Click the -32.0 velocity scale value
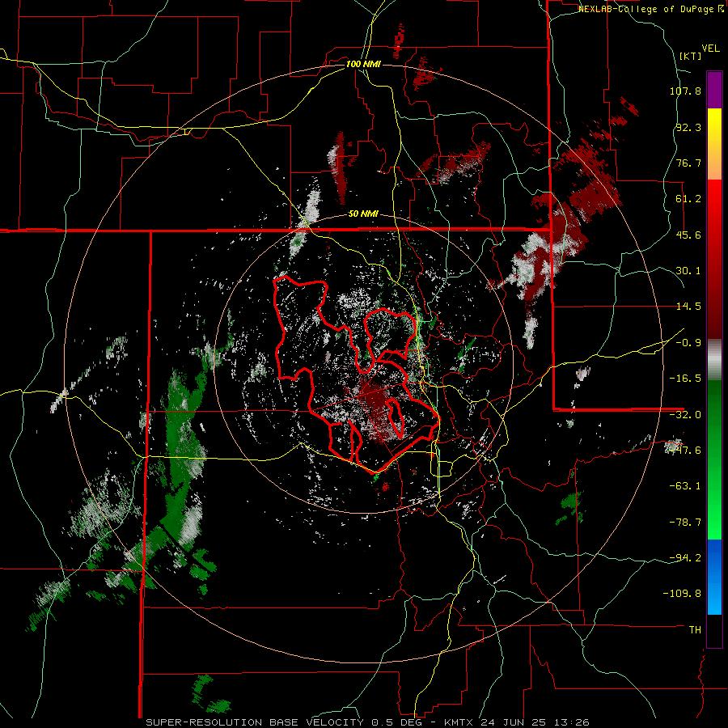This screenshot has width=728, height=728. click(685, 415)
